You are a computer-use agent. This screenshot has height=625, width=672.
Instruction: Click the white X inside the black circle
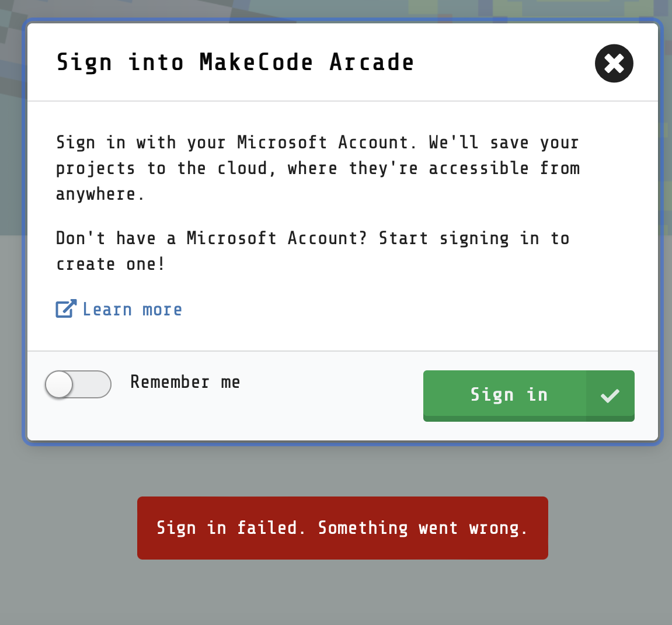pos(614,64)
